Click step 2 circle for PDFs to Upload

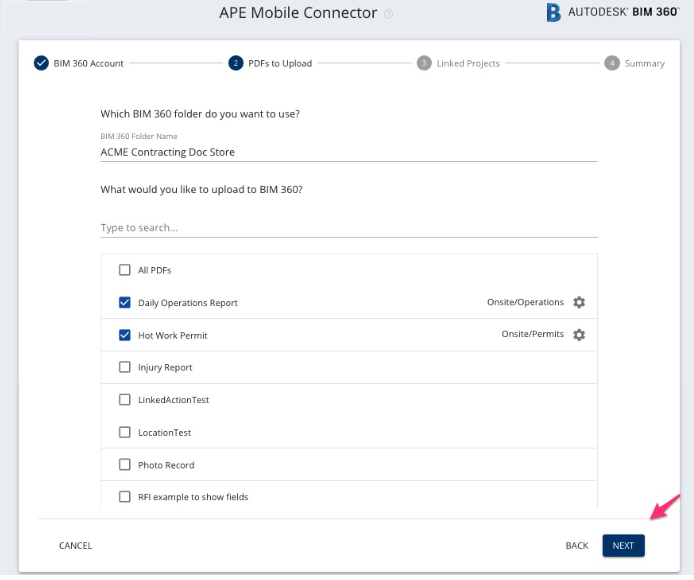(235, 63)
